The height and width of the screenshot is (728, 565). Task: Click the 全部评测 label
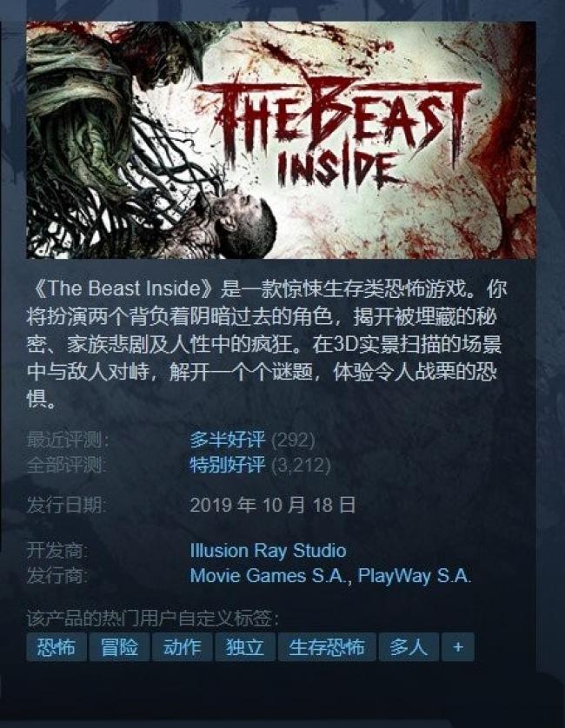(x=66, y=464)
